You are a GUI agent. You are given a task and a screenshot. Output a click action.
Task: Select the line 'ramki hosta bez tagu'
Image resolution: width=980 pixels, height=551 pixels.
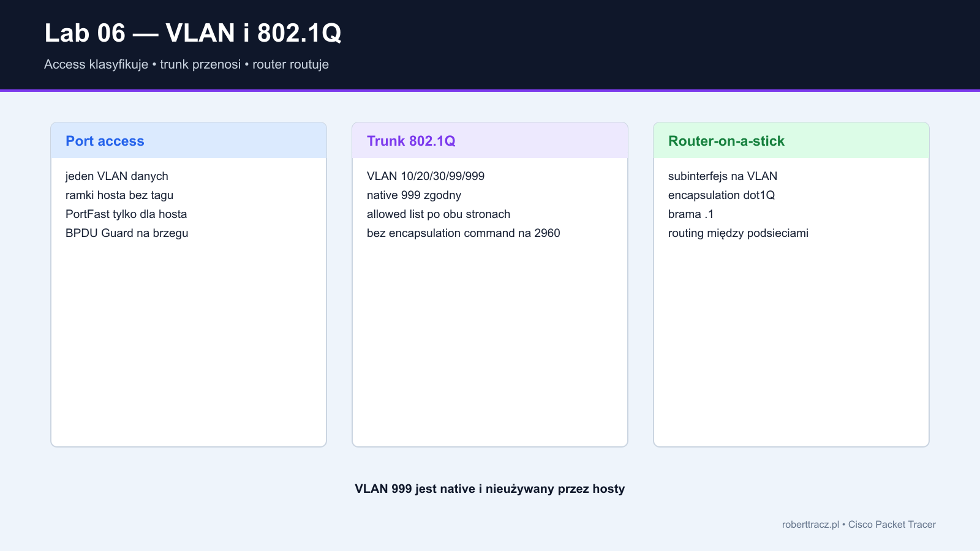119,195
